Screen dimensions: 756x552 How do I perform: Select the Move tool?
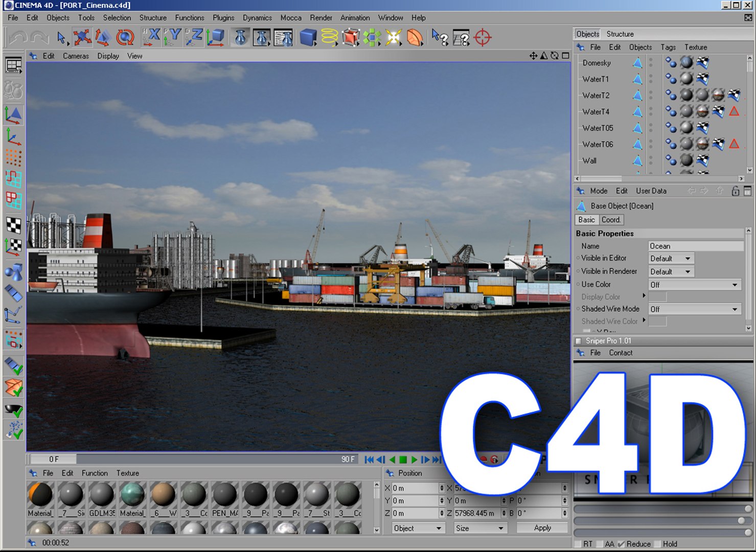82,37
